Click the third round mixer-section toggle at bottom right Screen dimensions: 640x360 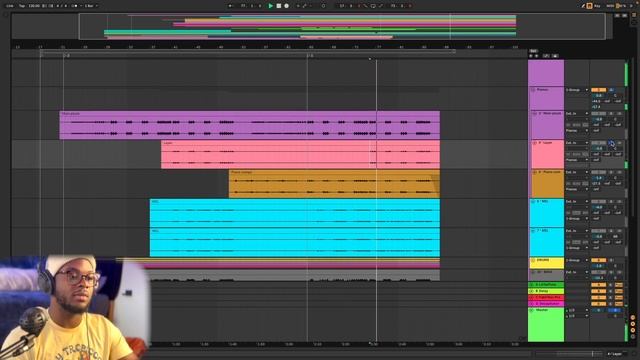tap(633, 330)
